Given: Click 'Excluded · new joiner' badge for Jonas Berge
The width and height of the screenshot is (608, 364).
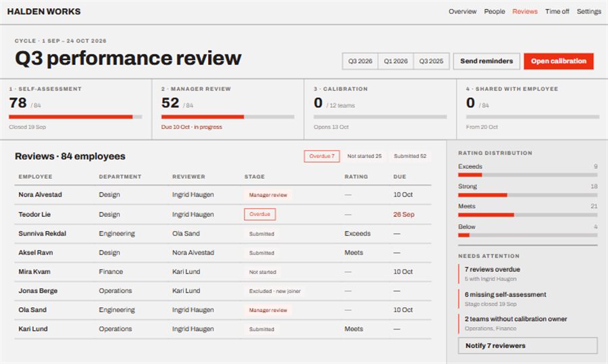Looking at the screenshot, I should [x=275, y=291].
